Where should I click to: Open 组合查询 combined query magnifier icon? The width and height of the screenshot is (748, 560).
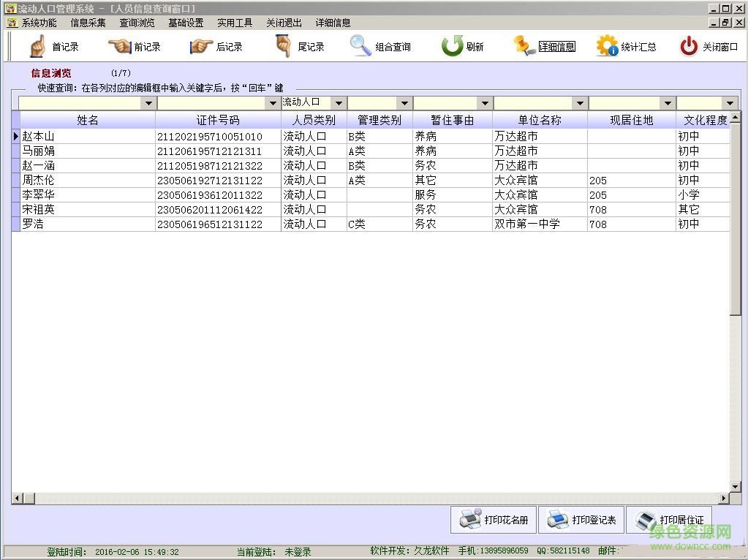[x=361, y=46]
